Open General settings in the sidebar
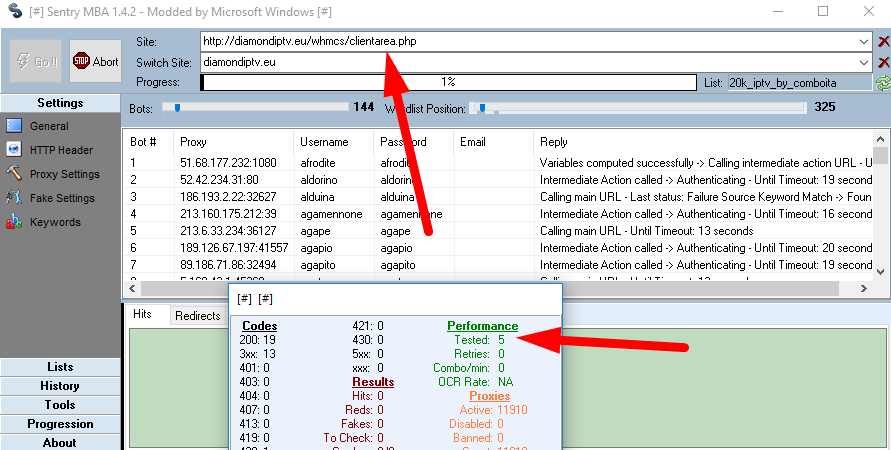891x450 pixels. [x=48, y=126]
